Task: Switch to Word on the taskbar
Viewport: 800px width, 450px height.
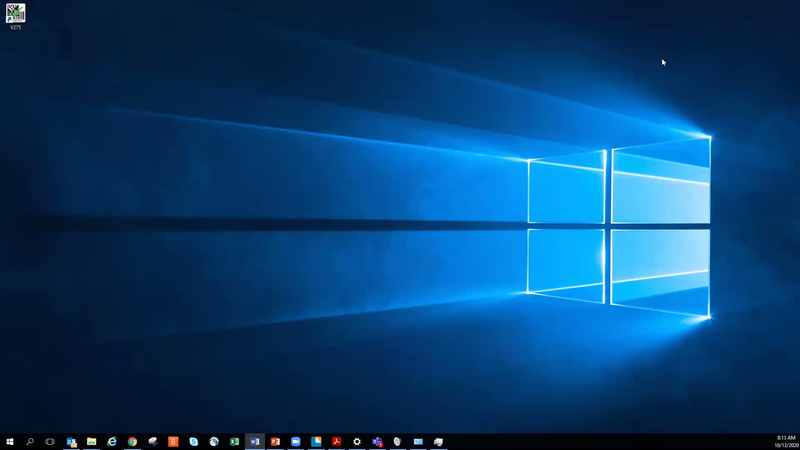Action: 255,442
